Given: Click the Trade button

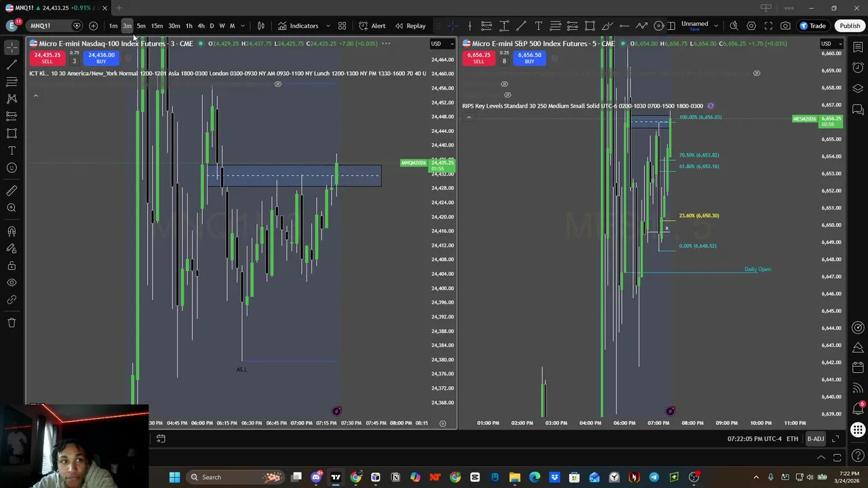Looking at the screenshot, I should pyautogui.click(x=812, y=26).
